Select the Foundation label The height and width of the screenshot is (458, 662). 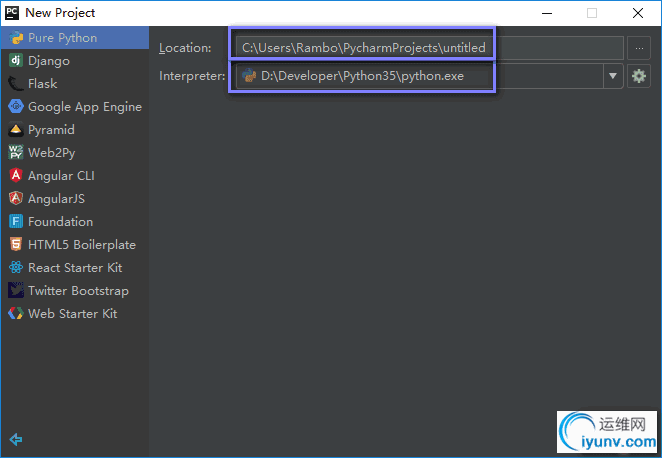pos(60,222)
